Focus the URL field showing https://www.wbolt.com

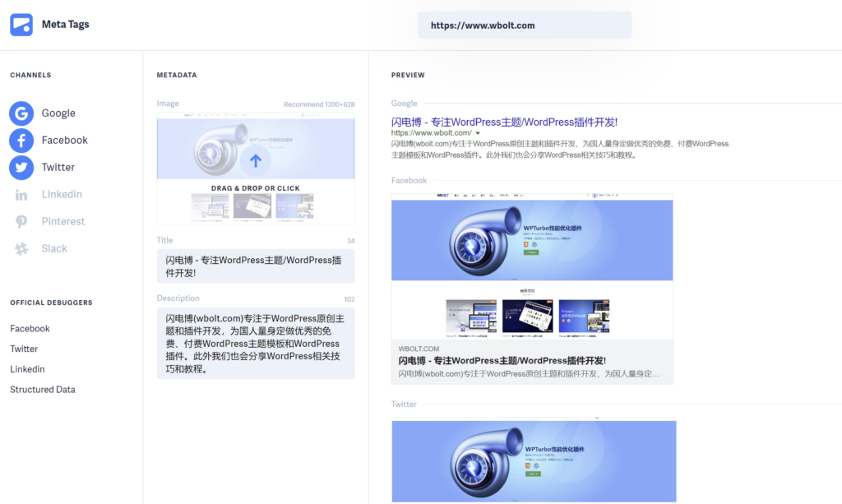coord(525,25)
